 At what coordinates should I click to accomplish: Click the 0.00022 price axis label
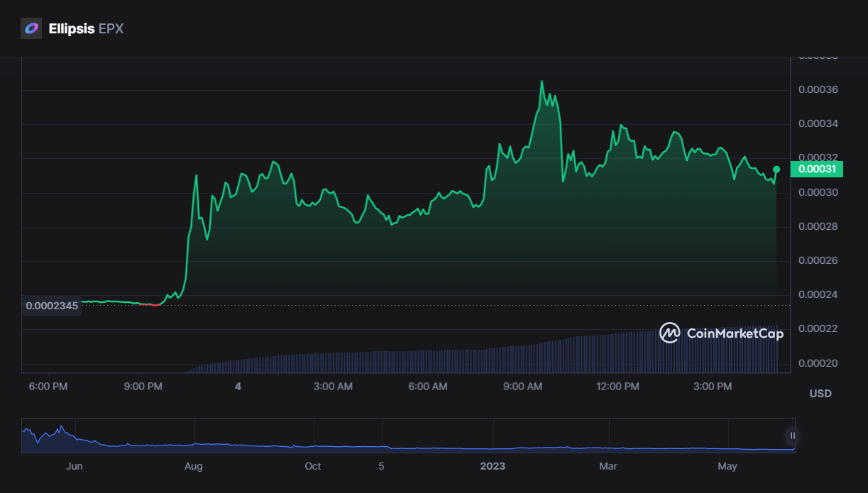point(818,328)
